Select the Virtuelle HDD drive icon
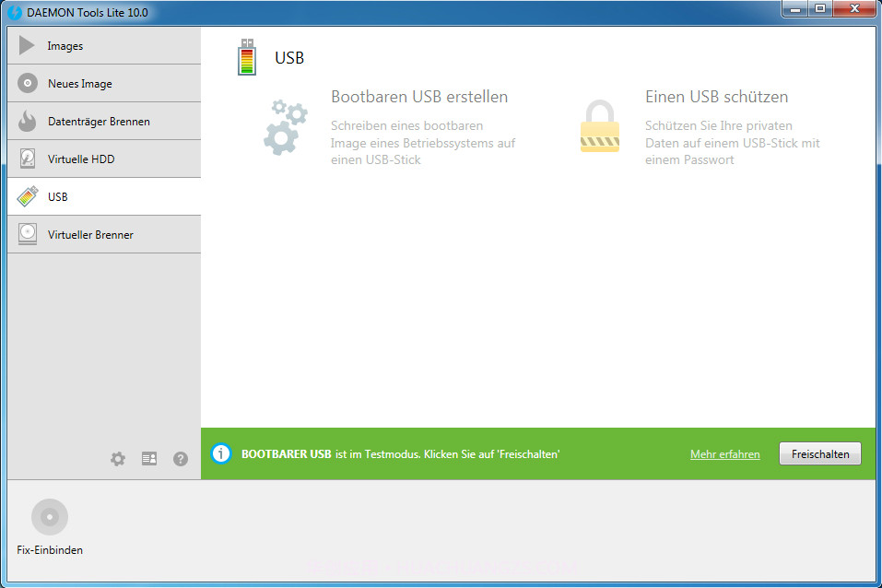Viewport: 882px width, 588px height. tap(28, 159)
